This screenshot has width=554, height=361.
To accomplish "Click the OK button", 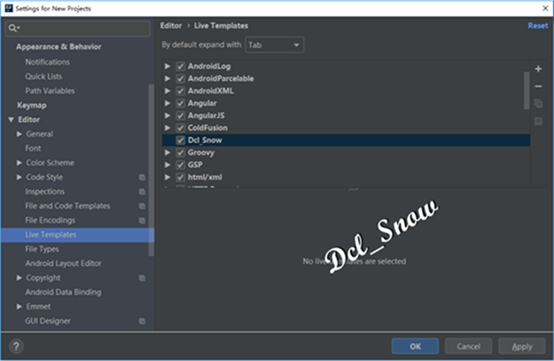I will pyautogui.click(x=415, y=346).
